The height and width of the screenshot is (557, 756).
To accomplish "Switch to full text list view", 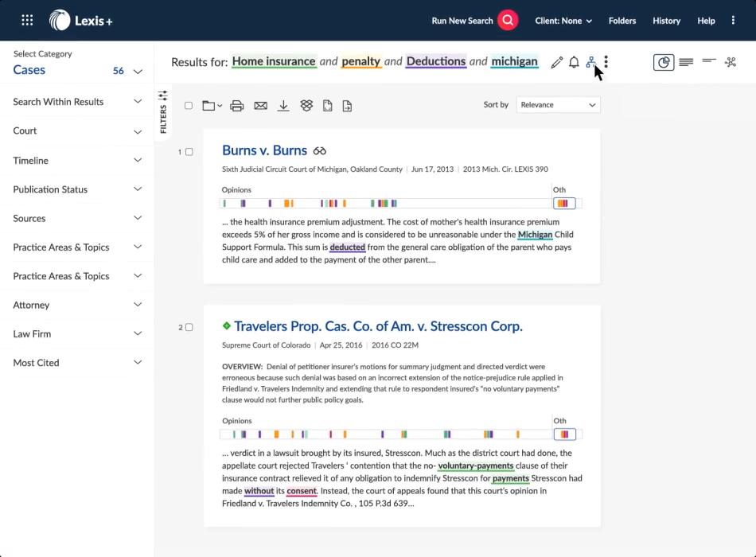I will tap(686, 62).
